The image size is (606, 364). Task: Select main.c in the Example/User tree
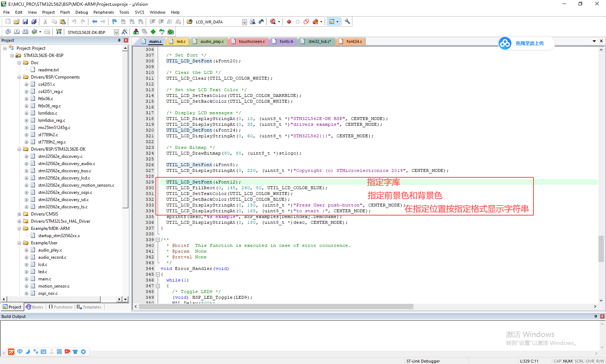[45, 279]
